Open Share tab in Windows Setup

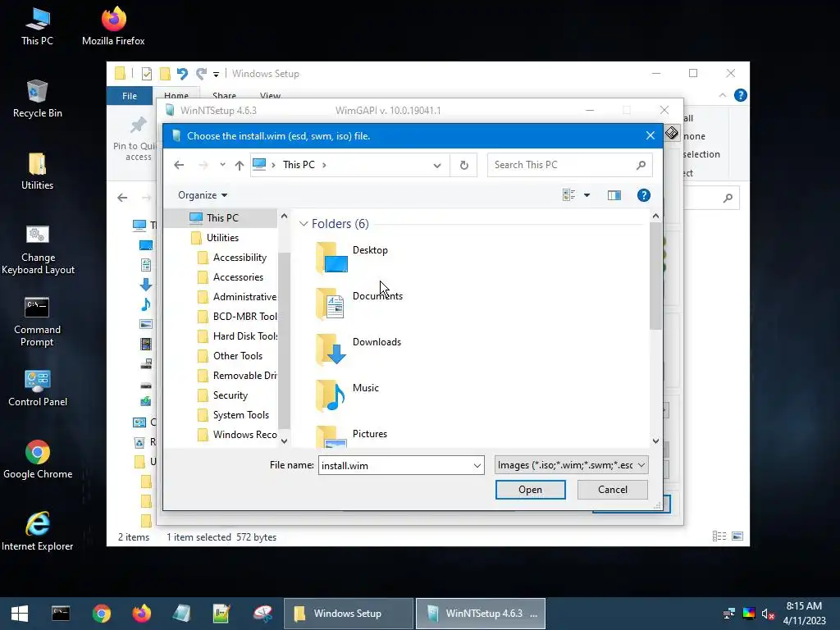tap(224, 95)
